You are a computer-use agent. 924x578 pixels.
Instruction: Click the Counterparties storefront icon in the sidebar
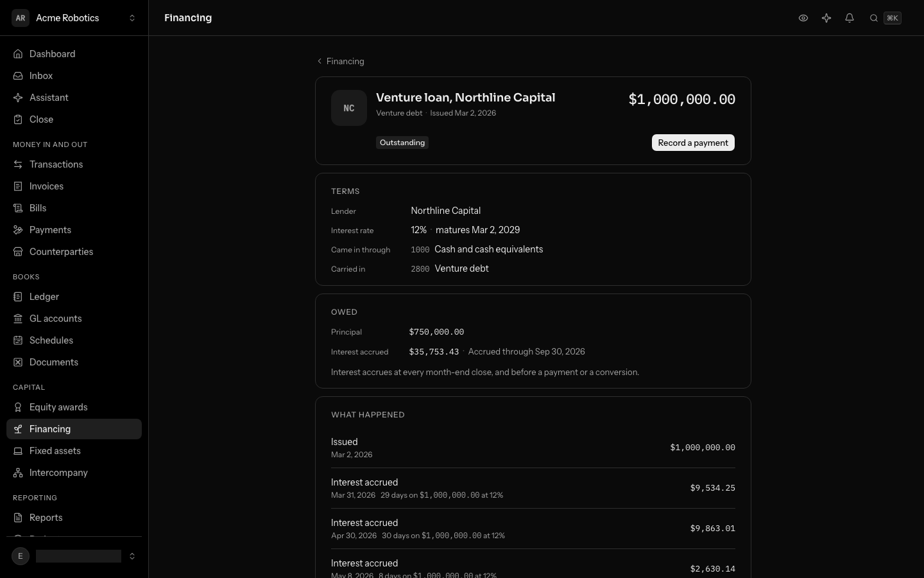click(18, 252)
